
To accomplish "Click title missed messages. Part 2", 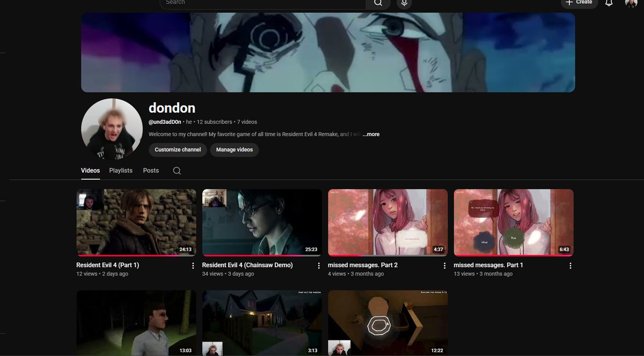I will [363, 265].
